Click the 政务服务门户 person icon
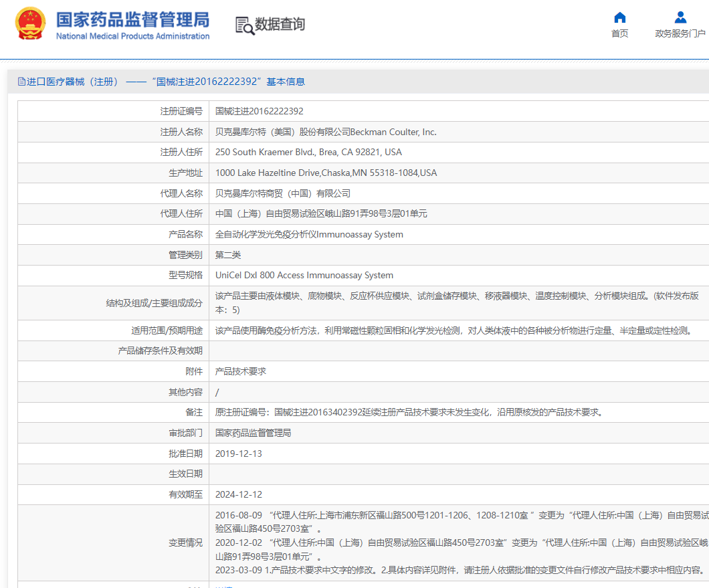 pos(680,17)
